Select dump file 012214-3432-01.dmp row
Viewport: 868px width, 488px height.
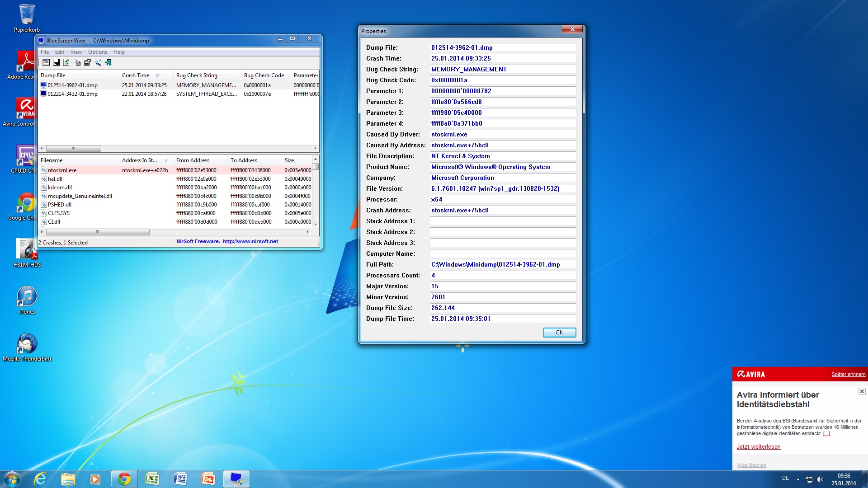(x=73, y=94)
